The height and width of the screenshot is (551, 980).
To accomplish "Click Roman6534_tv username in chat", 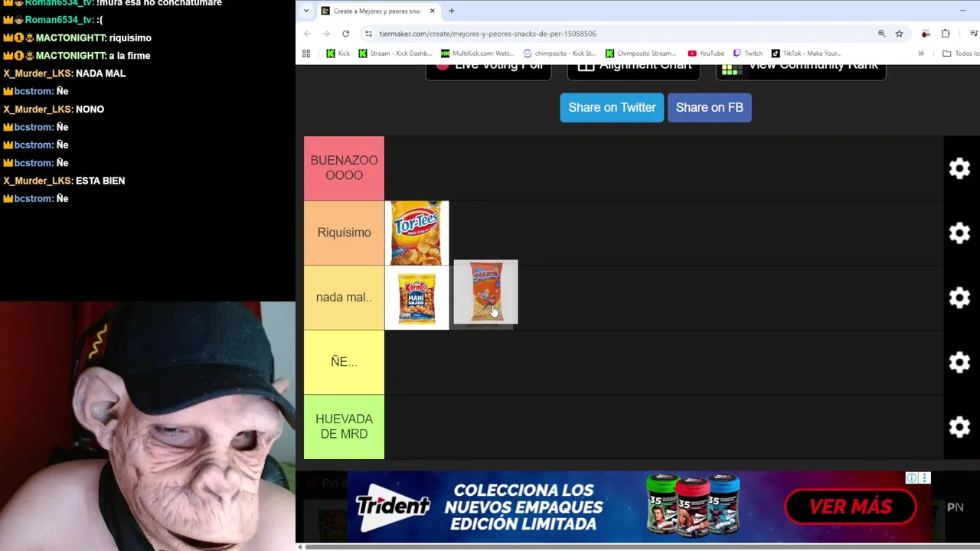I will click(x=59, y=20).
